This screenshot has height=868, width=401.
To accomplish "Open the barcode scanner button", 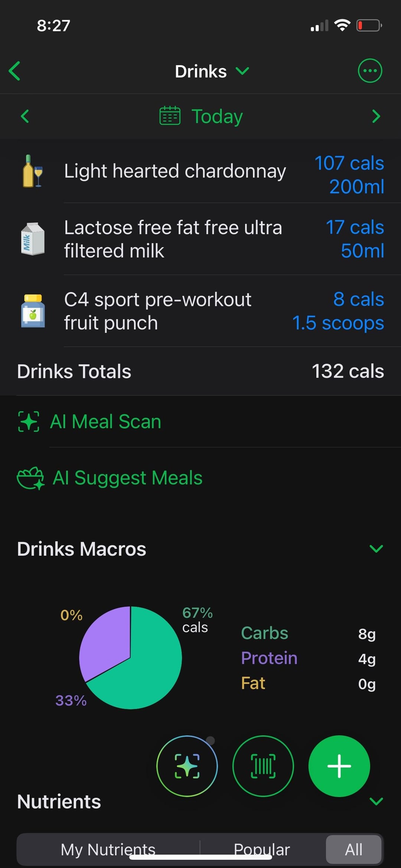I will [263, 766].
